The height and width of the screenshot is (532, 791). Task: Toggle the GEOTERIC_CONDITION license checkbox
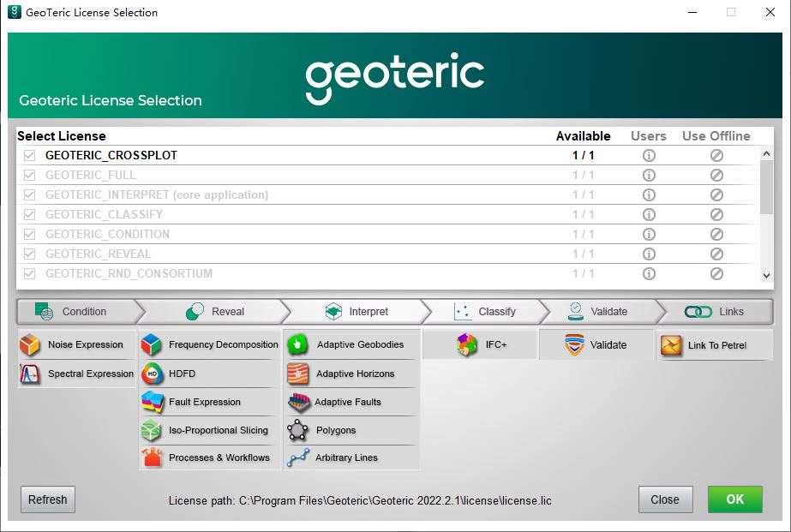[29, 234]
